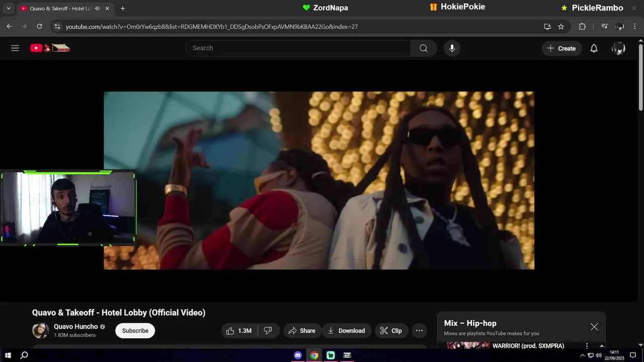Open the YouTube account avatar menu
644x362 pixels.
[x=618, y=48]
